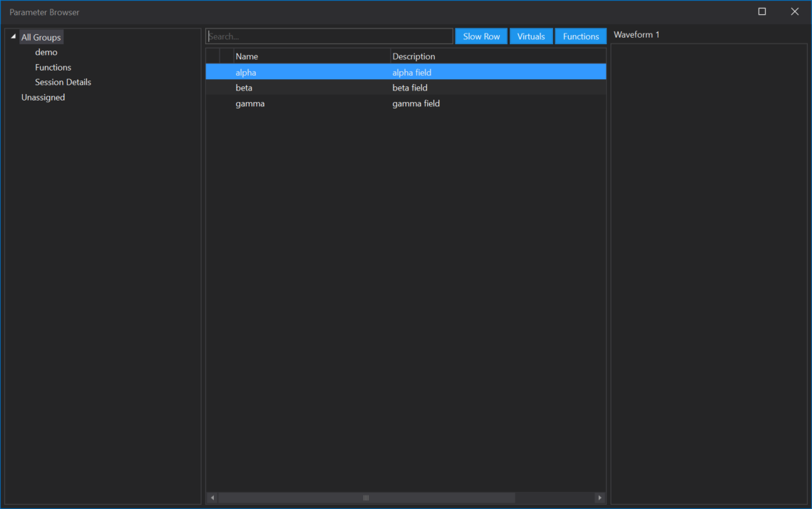
Task: Disable the Virtuals filter
Action: click(530, 36)
